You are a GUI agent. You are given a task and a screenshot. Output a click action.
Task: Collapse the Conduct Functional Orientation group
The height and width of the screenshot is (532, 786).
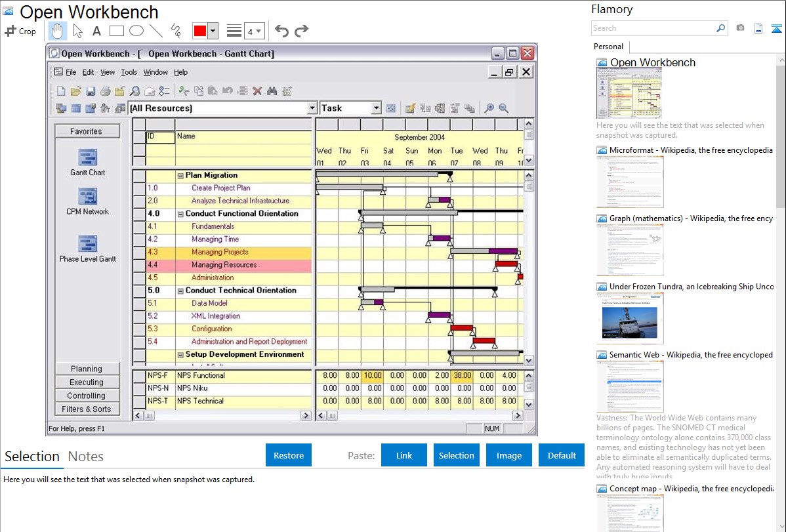pyautogui.click(x=180, y=214)
